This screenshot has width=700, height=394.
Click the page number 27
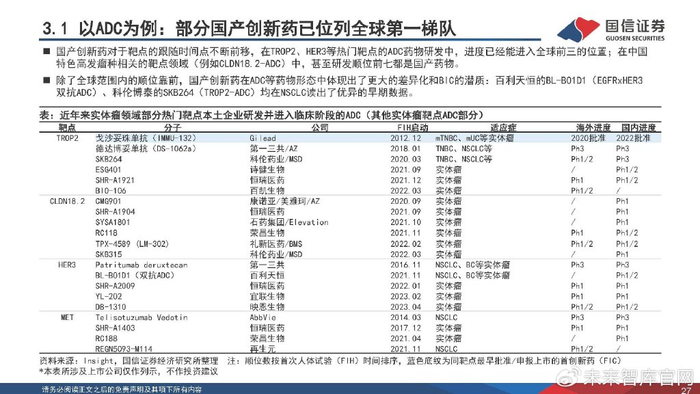coord(686,390)
